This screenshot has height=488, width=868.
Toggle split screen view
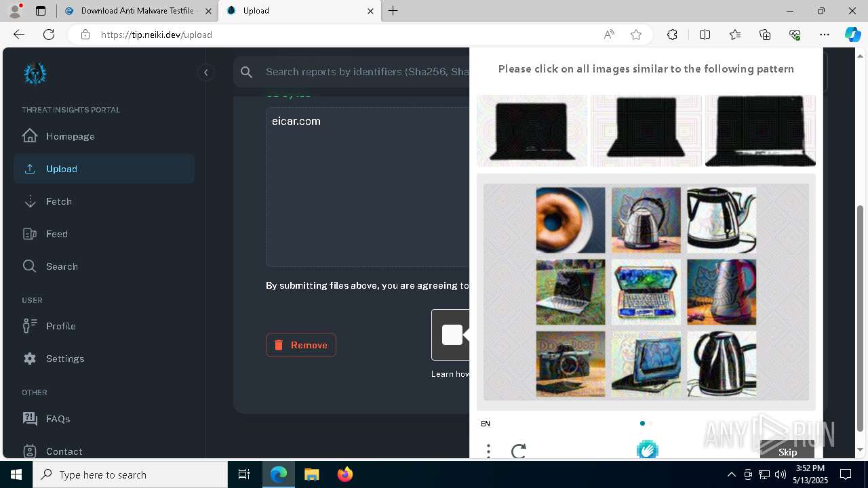click(705, 35)
